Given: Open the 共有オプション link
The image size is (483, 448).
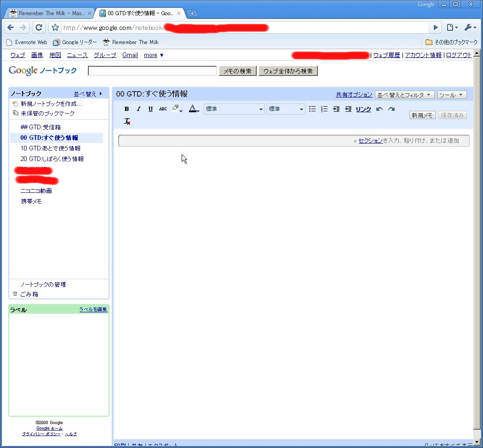Looking at the screenshot, I should tap(354, 95).
